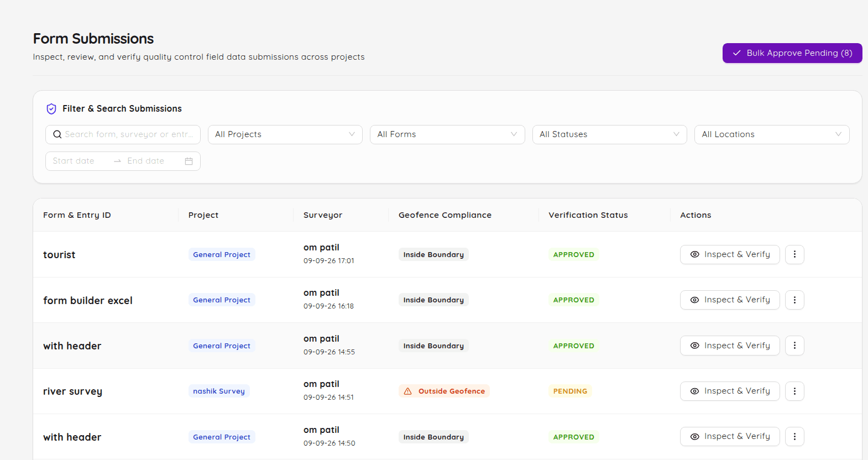Inspect & Verify the form builder excel entry
Screen dimensions: 868x460
[x=730, y=300]
